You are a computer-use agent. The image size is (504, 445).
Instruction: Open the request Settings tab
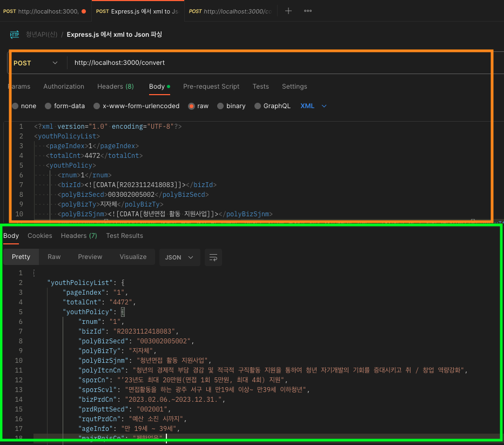(x=294, y=86)
